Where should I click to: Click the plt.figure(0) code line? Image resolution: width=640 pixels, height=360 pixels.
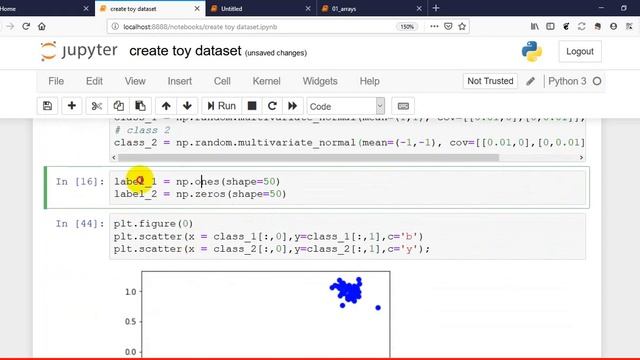[153, 224]
